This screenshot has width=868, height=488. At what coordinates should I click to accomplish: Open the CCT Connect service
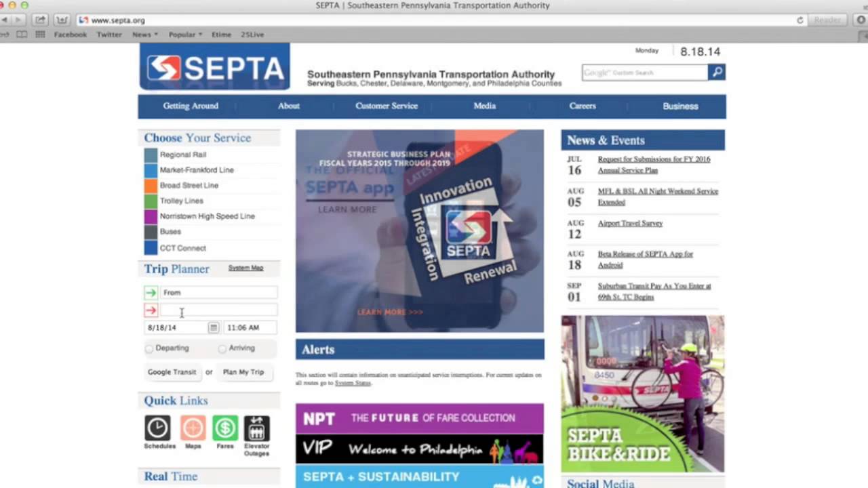pos(183,248)
